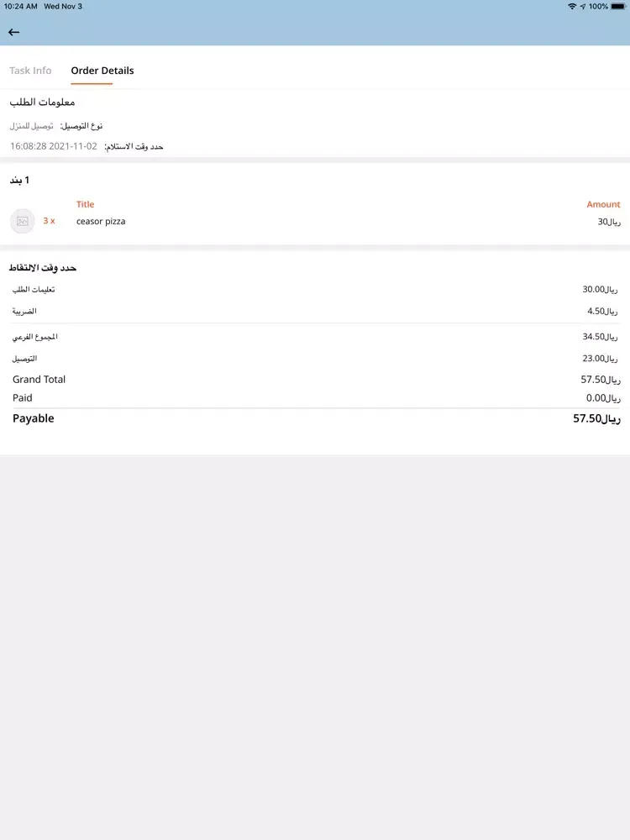630x840 pixels.
Task: Tap the 34.50 subtotal amount
Action: 600,337
